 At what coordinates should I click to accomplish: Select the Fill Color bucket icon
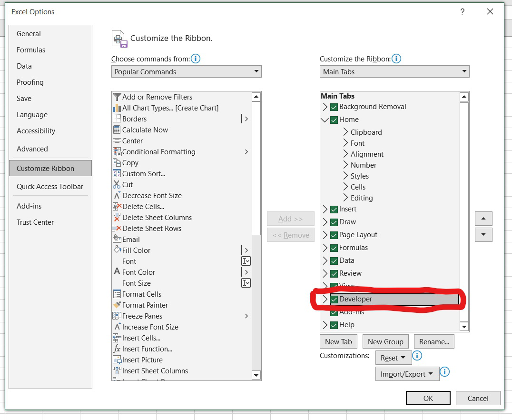(x=117, y=250)
